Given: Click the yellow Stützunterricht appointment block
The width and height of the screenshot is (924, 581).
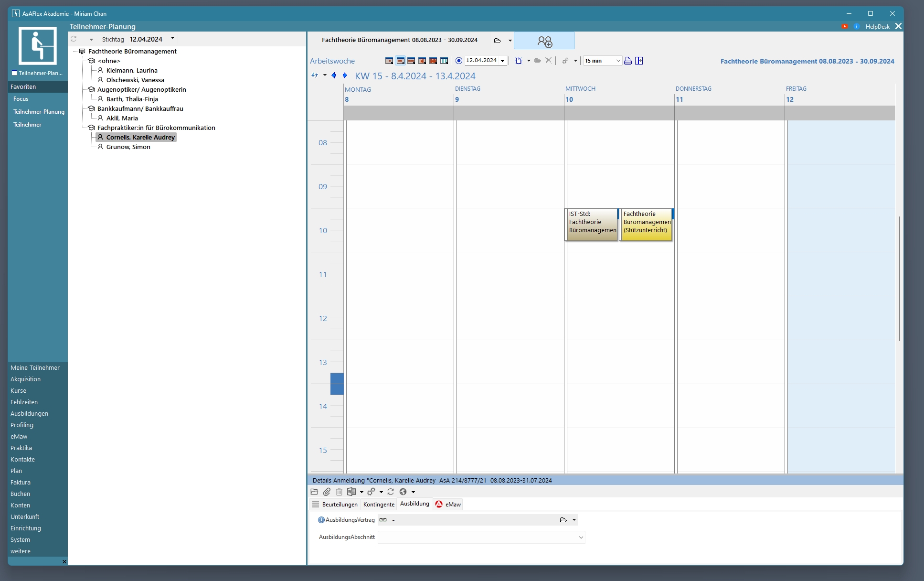Looking at the screenshot, I should coord(647,224).
